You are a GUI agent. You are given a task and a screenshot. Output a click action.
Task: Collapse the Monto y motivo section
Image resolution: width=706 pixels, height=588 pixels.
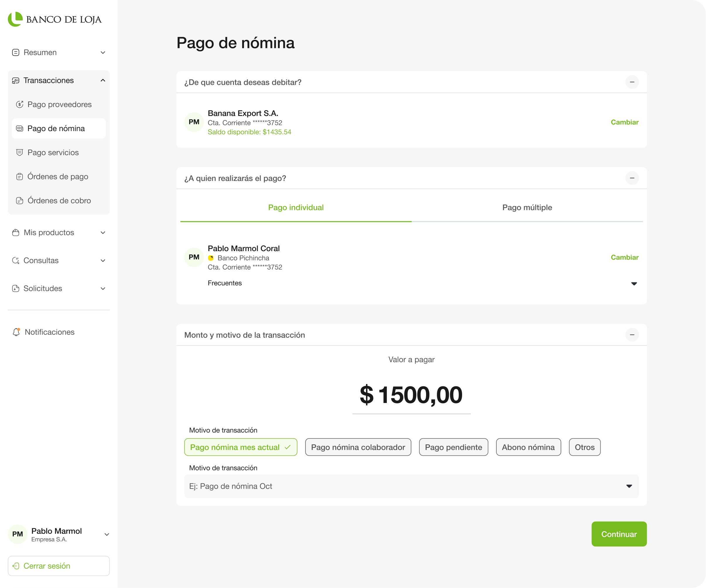(632, 335)
